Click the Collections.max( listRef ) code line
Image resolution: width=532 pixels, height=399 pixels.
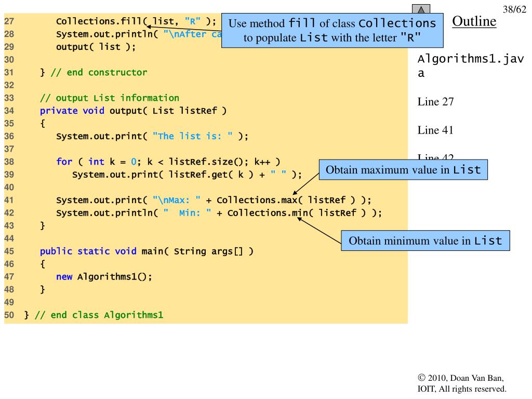[214, 200]
